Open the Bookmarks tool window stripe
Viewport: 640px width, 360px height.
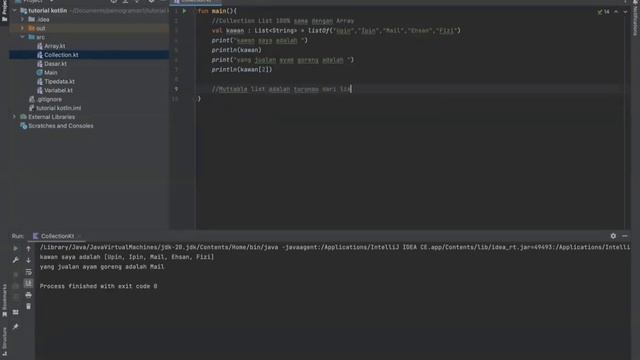point(4,300)
